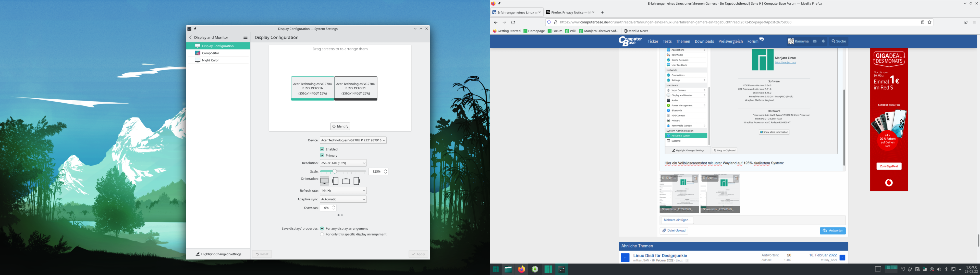This screenshot has height=275, width=980.
Task: Open ComputerBase notifications bell
Action: pos(823,42)
